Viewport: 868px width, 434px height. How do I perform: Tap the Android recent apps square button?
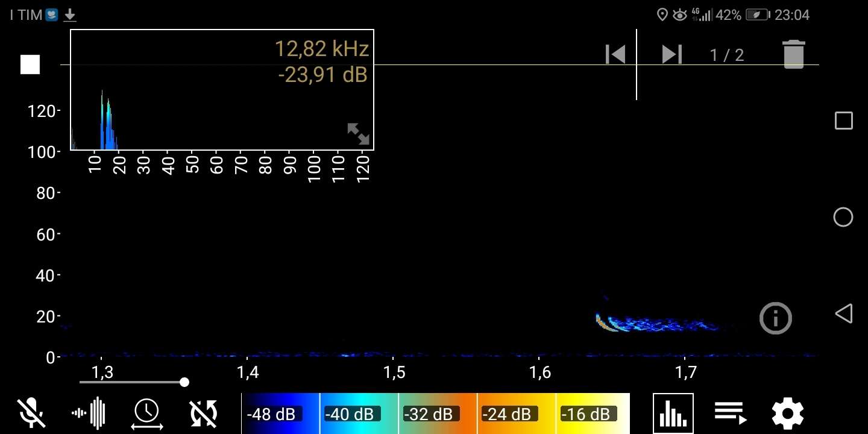pos(843,121)
